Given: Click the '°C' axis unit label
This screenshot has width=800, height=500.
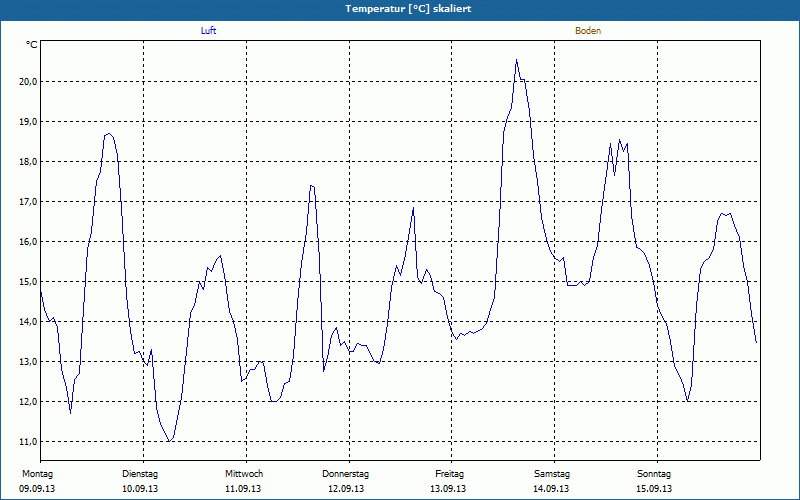Looking at the screenshot, I should [x=32, y=45].
